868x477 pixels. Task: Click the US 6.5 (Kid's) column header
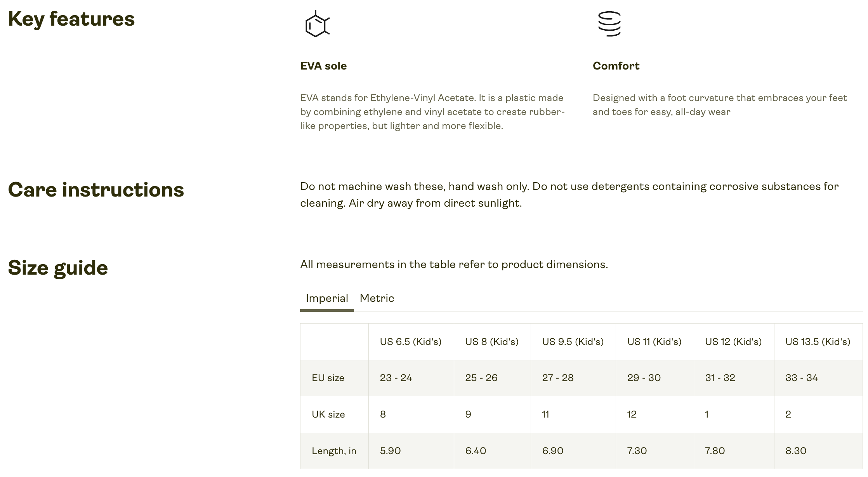410,342
